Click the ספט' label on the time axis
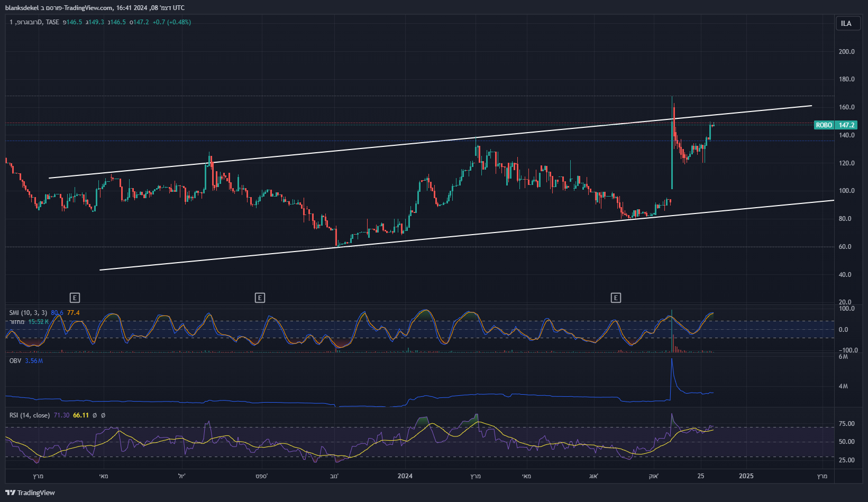 pyautogui.click(x=262, y=476)
